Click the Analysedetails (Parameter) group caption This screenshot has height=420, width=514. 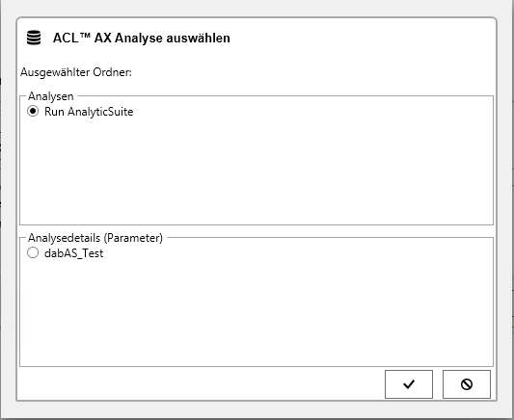coord(95,238)
